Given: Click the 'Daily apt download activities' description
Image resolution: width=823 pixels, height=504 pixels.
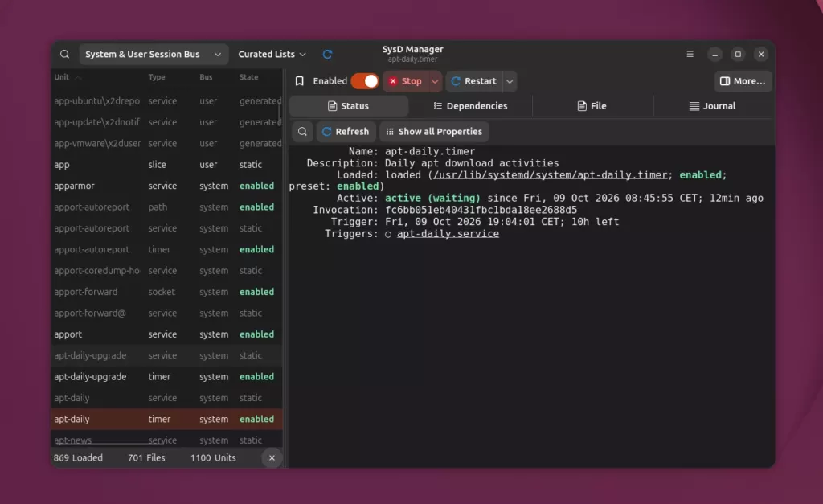Looking at the screenshot, I should click(x=472, y=163).
